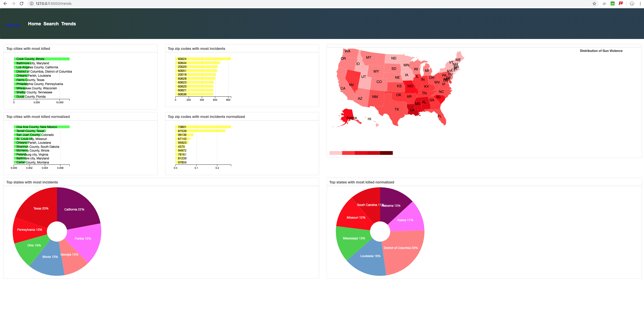Click the chain-link extension icon

coord(604,4)
